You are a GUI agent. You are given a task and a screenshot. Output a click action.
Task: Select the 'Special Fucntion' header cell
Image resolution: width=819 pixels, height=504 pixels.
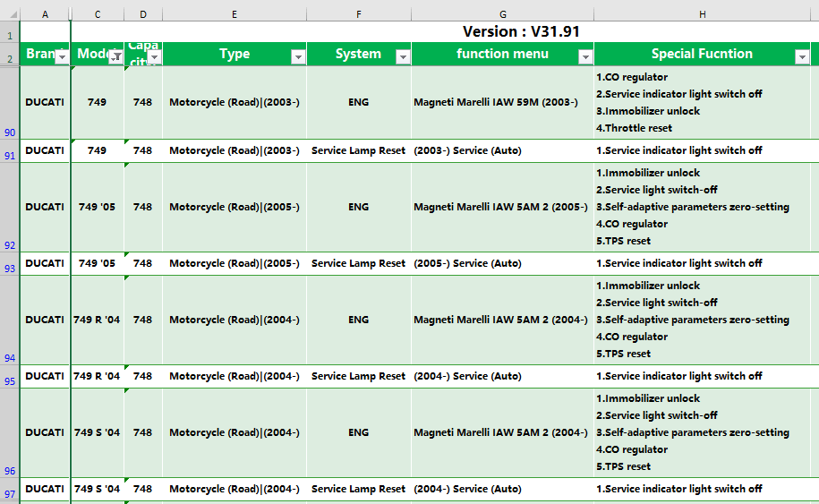coord(703,55)
